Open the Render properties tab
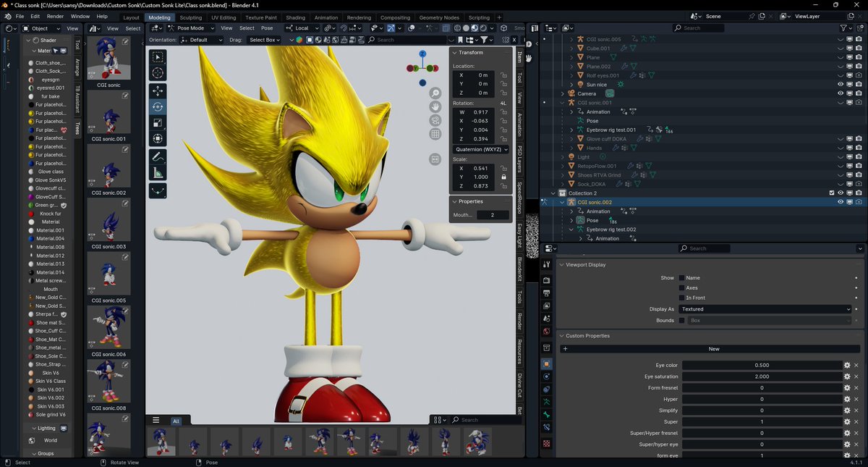868x467 pixels. pos(547,279)
